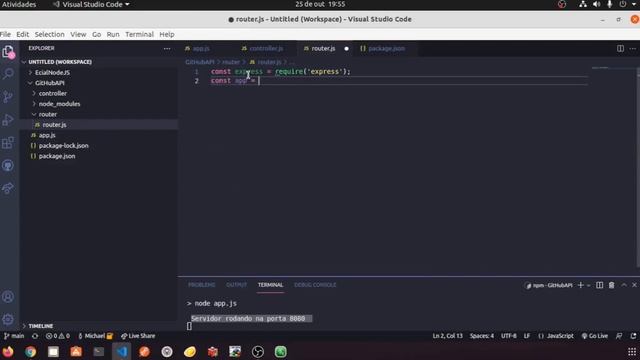The width and height of the screenshot is (640, 360).
Task: Open OBS Studio from the dock
Action: pos(258,351)
